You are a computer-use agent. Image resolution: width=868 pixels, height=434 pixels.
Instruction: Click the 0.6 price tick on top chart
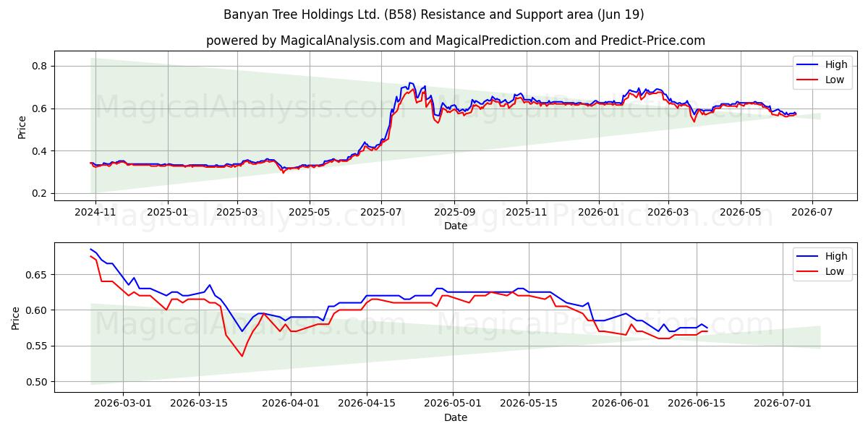(40, 109)
